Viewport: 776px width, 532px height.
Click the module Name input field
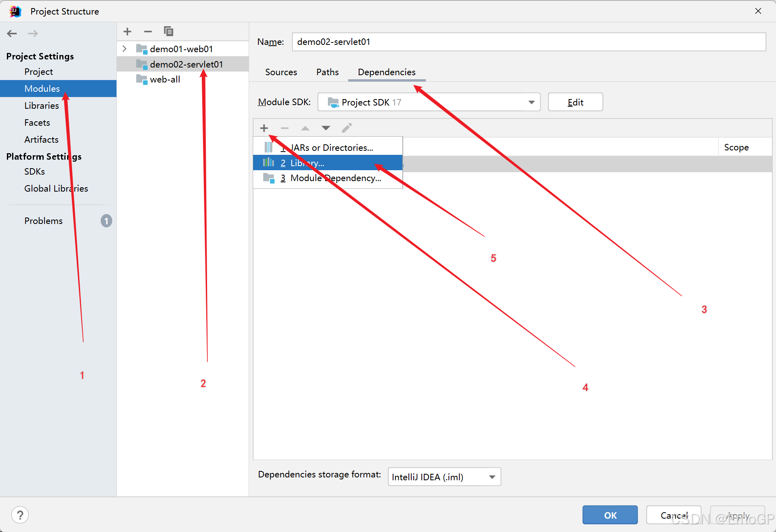[529, 42]
